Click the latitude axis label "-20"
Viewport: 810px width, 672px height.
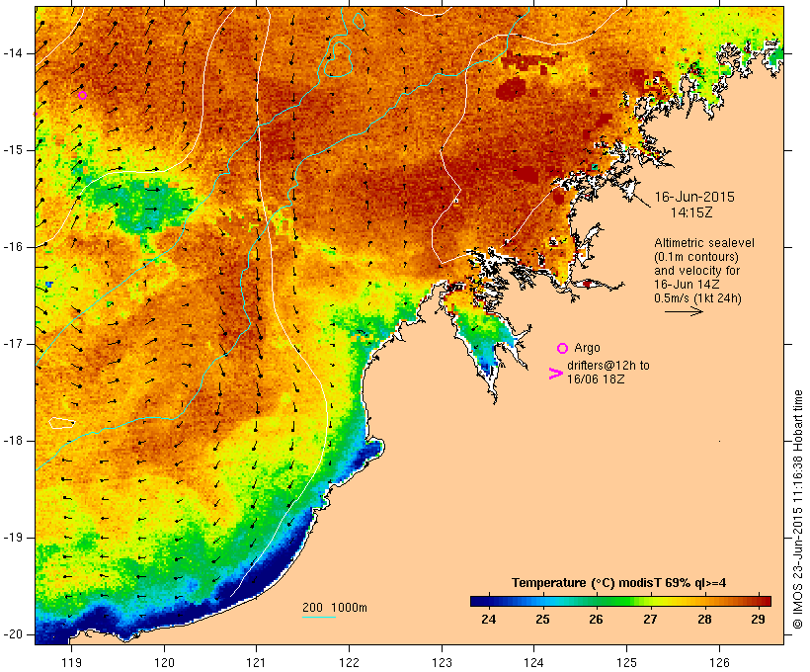(x=13, y=634)
